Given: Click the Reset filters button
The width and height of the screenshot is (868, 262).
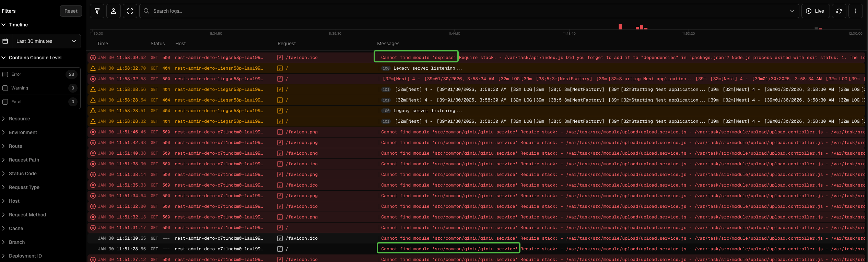Looking at the screenshot, I should [x=71, y=11].
